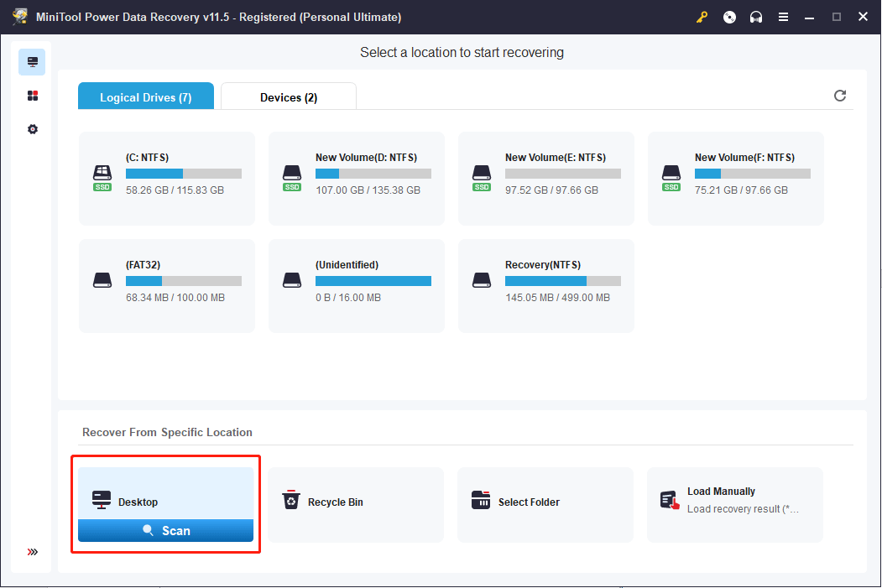This screenshot has width=882, height=588.
Task: Click the Select Folder recovery icon
Action: tap(481, 499)
